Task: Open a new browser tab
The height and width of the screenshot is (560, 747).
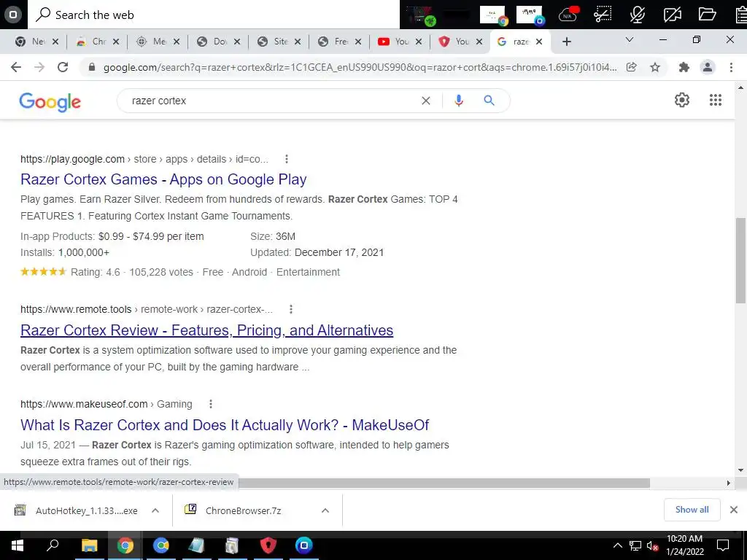Action: pos(566,42)
